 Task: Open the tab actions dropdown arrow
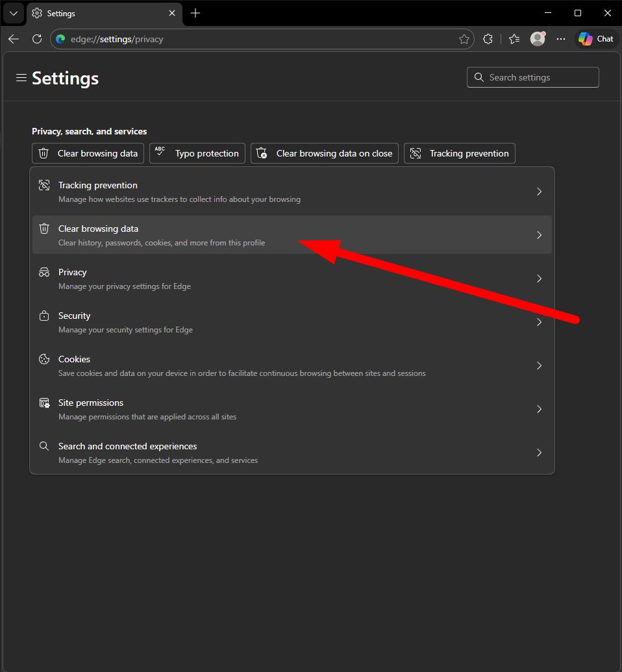(13, 13)
